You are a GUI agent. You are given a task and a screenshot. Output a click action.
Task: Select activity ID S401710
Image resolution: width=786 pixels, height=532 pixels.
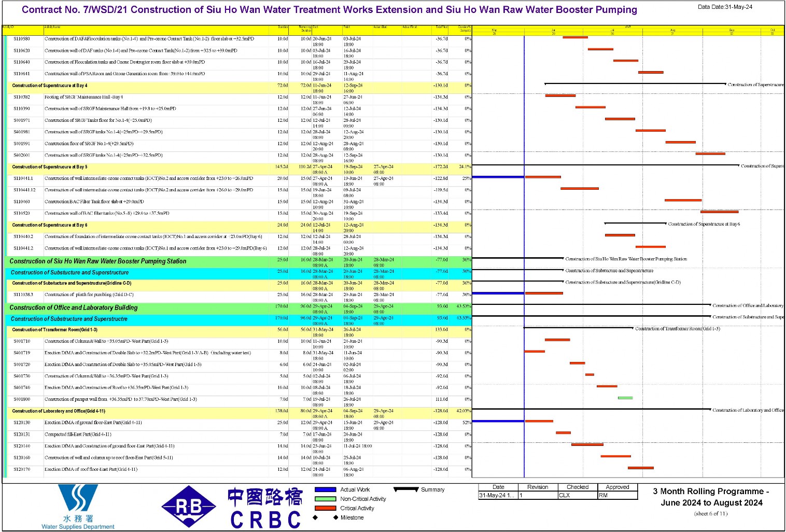coord(22,342)
